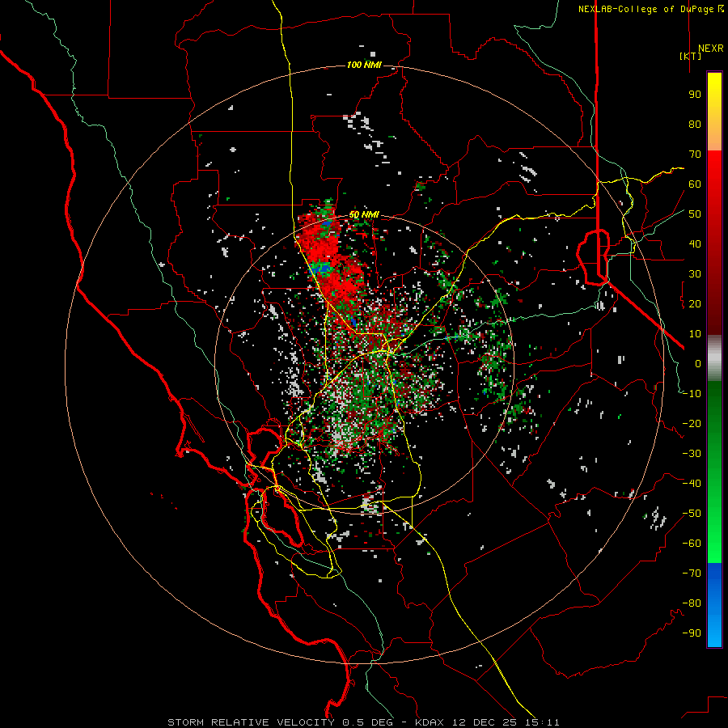The image size is (728, 728).
Task: Pick the green band of the velocity color bar
Action: (x=714, y=472)
